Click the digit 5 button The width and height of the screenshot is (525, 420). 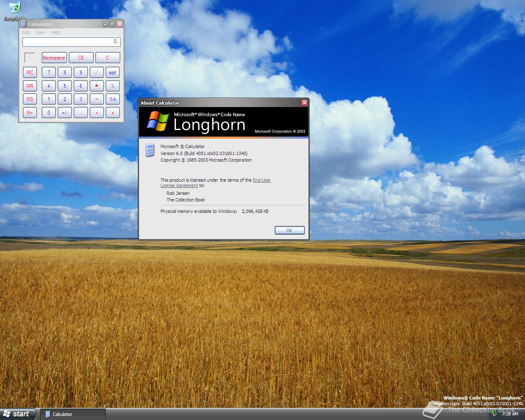point(65,86)
